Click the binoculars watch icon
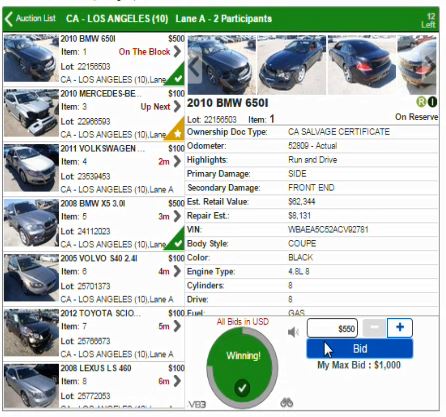 [287, 403]
